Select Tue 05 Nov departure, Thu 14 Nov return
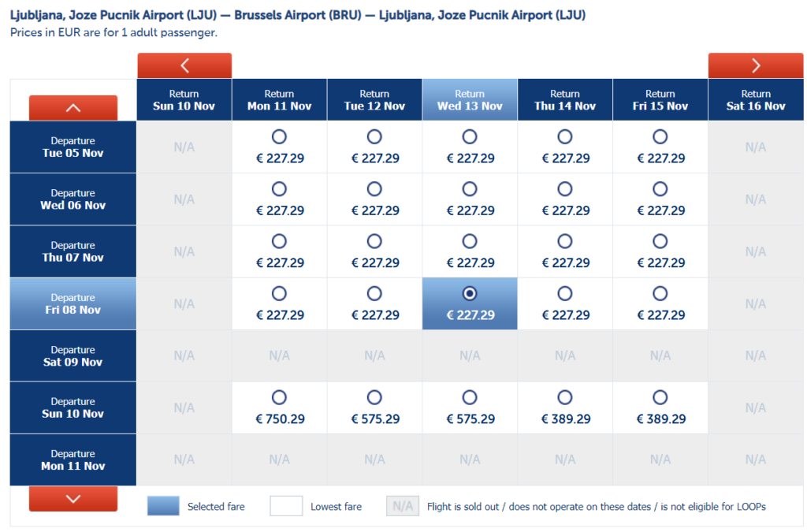Image resolution: width=807 pixels, height=532 pixels. 565,137
